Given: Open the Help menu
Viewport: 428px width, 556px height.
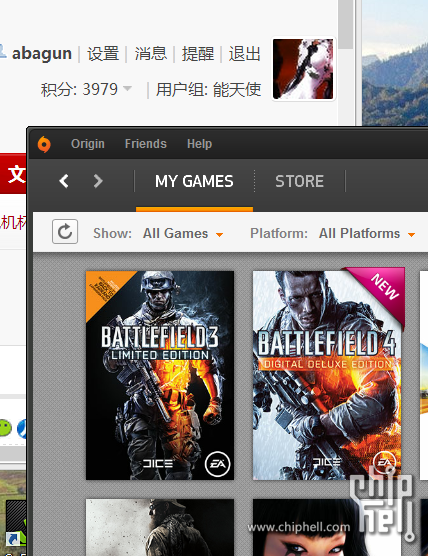Looking at the screenshot, I should pyautogui.click(x=199, y=144).
